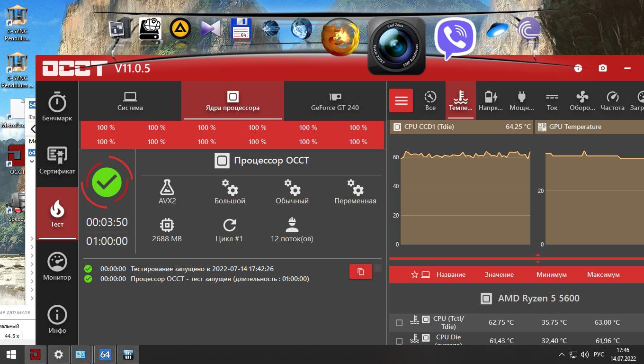Click the star favorites icon in table header
The width and height of the screenshot is (644, 364).
415,274
